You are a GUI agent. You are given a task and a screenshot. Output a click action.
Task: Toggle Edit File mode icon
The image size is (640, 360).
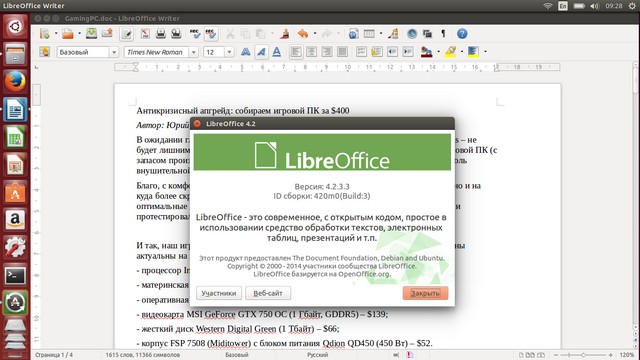[x=127, y=34]
